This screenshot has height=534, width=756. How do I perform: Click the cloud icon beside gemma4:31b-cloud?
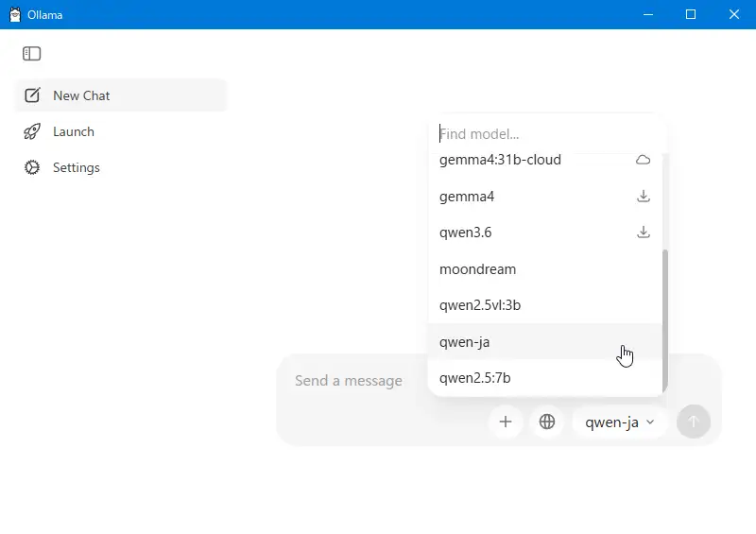[644, 160]
